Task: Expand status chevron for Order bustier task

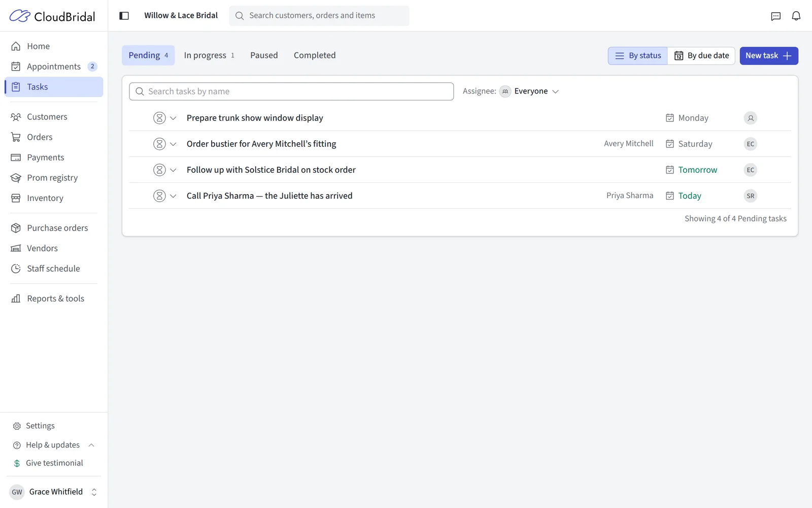Action: tap(173, 144)
